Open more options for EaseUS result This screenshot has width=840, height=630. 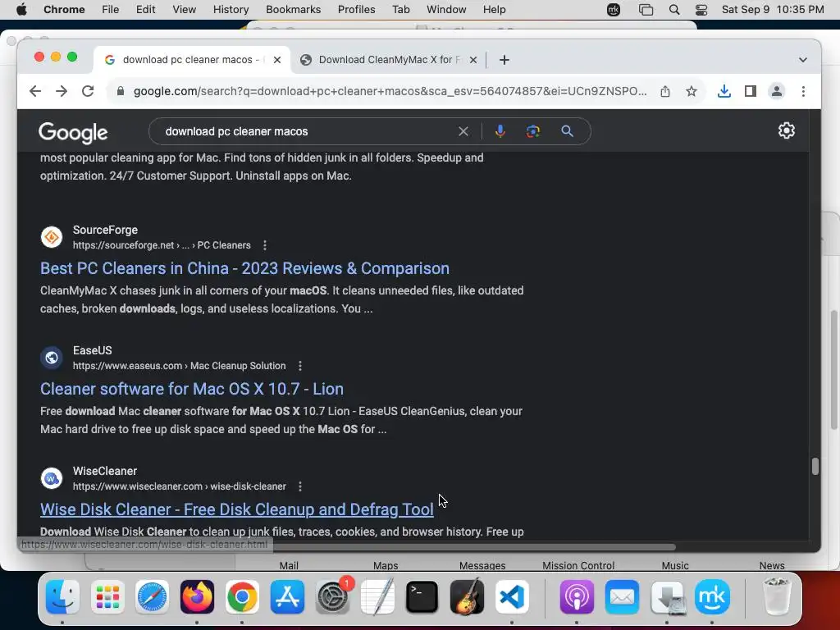[x=300, y=366]
